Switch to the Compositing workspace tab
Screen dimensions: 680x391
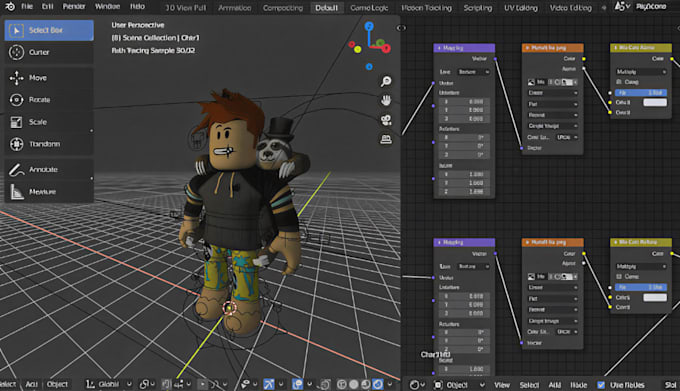pyautogui.click(x=283, y=8)
